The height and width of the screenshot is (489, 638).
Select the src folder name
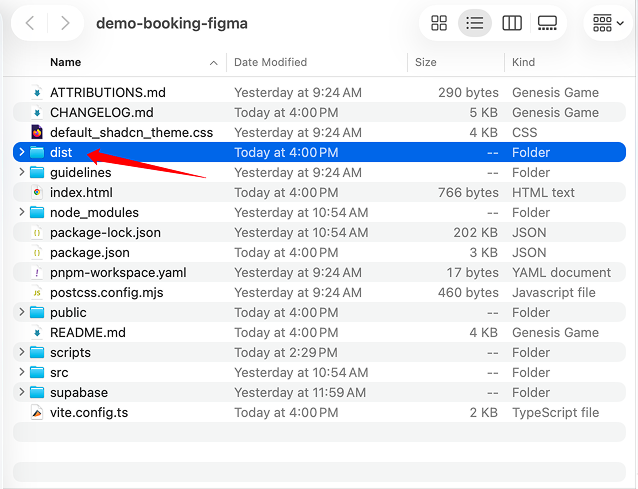click(x=59, y=372)
